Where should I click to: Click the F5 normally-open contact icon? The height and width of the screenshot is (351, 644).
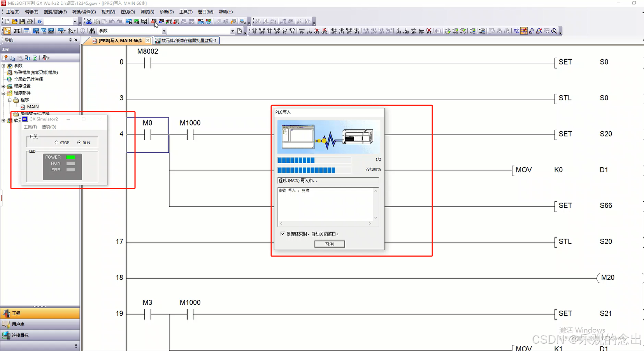[x=254, y=31]
